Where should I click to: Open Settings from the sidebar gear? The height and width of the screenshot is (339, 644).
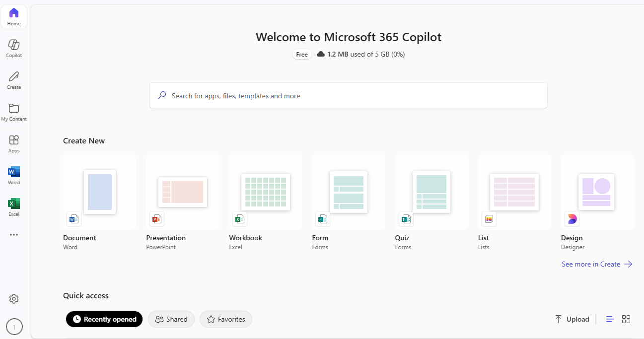13,298
